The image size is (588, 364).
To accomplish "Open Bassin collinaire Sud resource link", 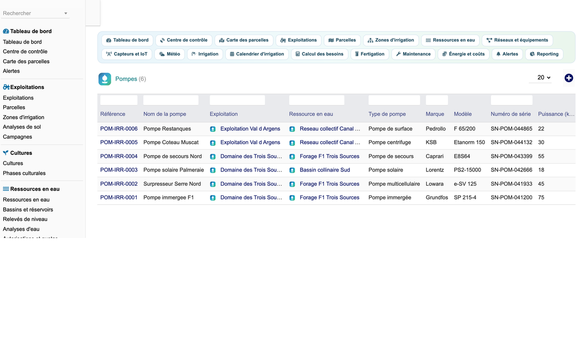I will (325, 170).
